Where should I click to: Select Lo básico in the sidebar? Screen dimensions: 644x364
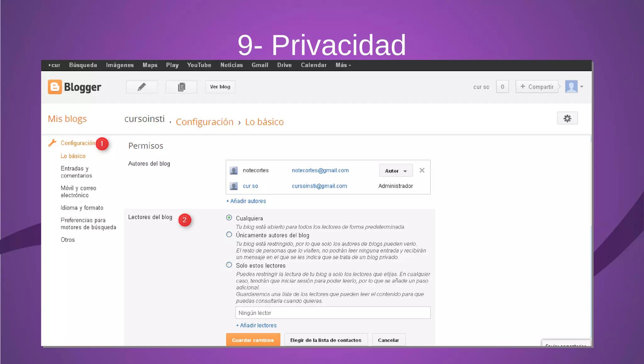[x=73, y=156]
